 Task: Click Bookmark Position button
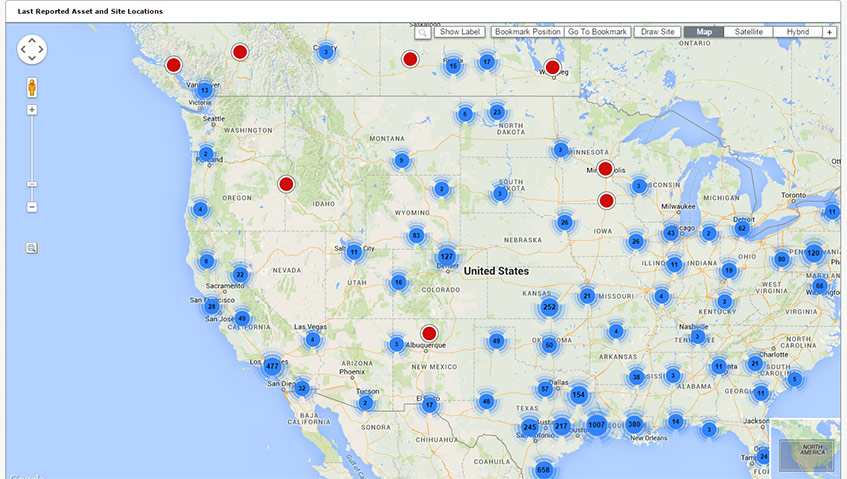point(528,32)
